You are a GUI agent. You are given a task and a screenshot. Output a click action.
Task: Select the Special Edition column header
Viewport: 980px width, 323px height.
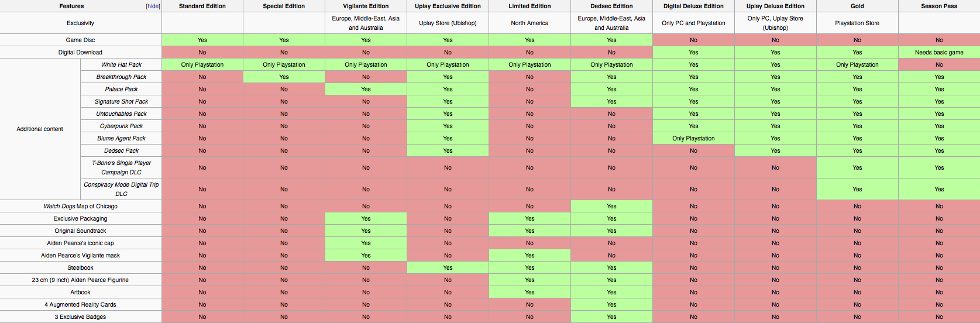click(284, 6)
